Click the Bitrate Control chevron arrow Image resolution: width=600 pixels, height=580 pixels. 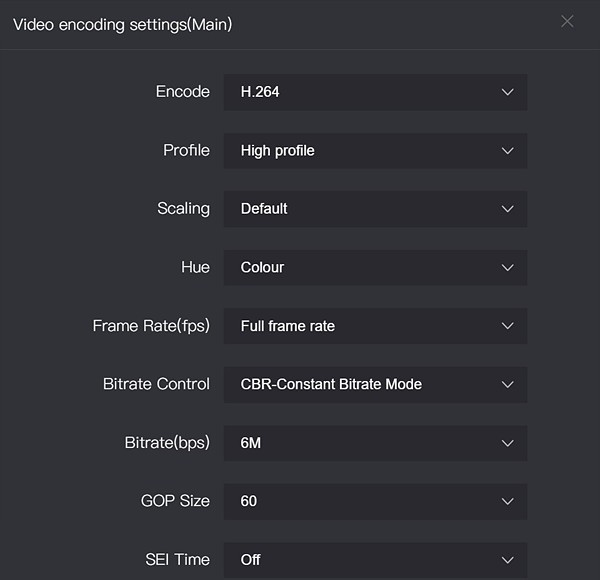[507, 385]
